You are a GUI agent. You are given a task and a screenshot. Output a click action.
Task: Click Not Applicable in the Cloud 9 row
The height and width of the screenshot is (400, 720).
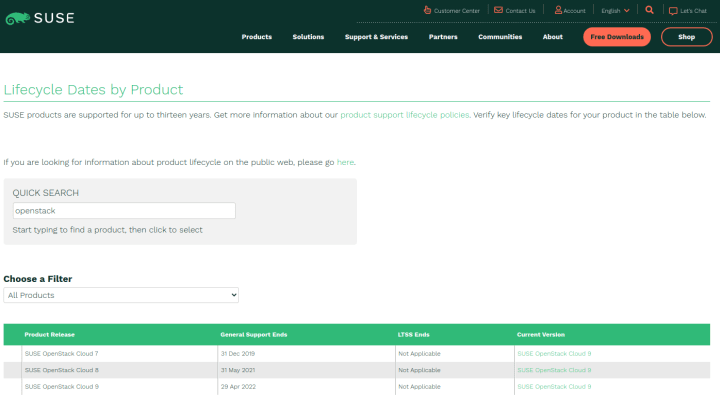419,387
